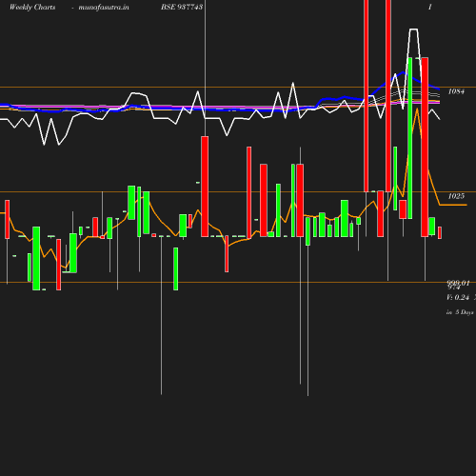The width and height of the screenshot is (476, 476).
Task: Click the "Weekly Charts" title text
Action: click(x=32, y=8)
